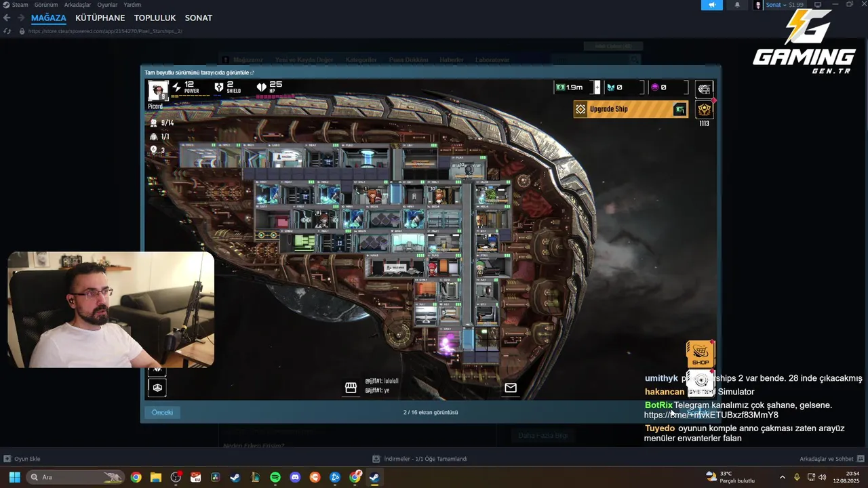The width and height of the screenshot is (868, 488).
Task: Click the Upgrade Ship banner
Action: (631, 109)
